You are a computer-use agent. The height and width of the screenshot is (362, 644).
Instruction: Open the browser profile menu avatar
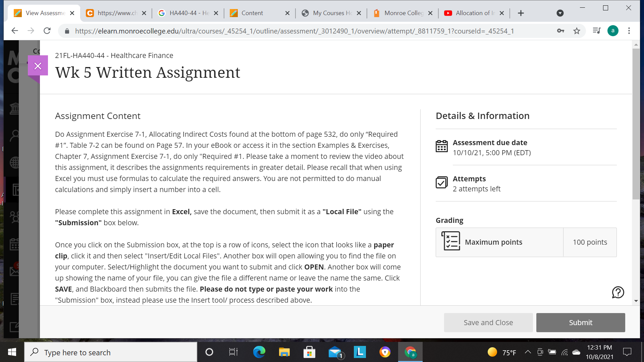coord(613,31)
